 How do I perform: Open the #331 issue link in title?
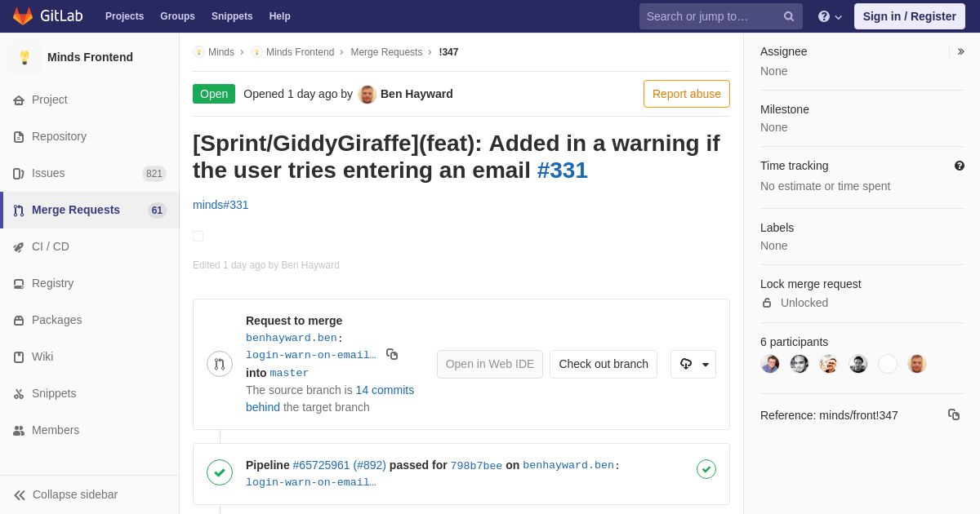pos(563,170)
